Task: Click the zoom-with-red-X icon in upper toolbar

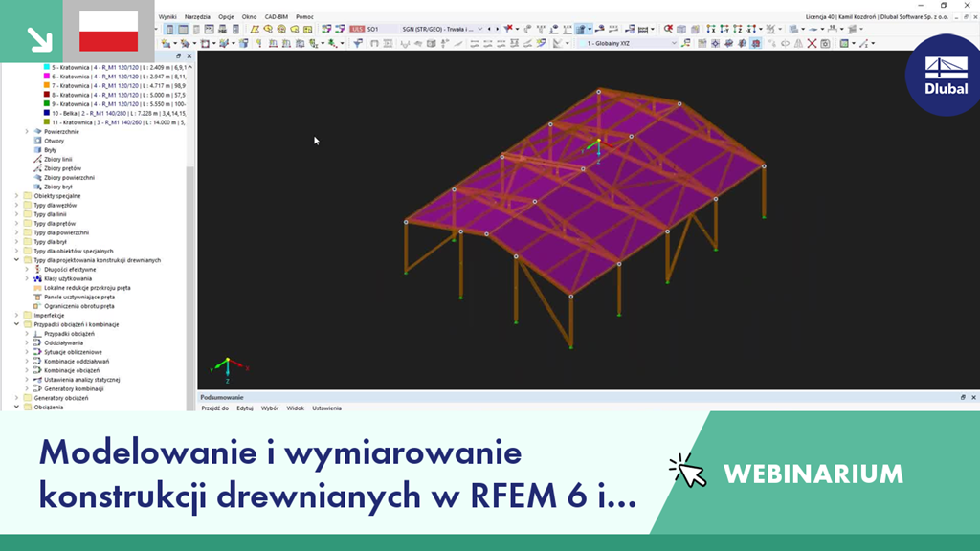Action: [x=668, y=29]
